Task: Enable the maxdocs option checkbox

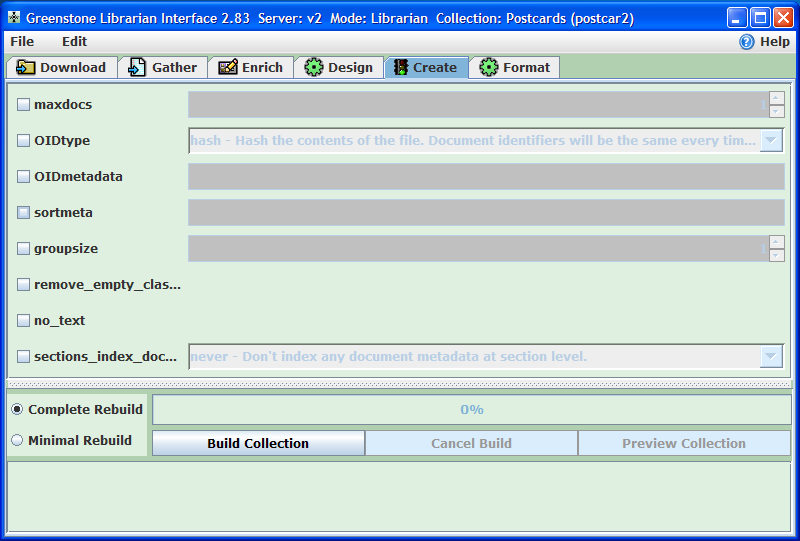Action: (x=24, y=105)
